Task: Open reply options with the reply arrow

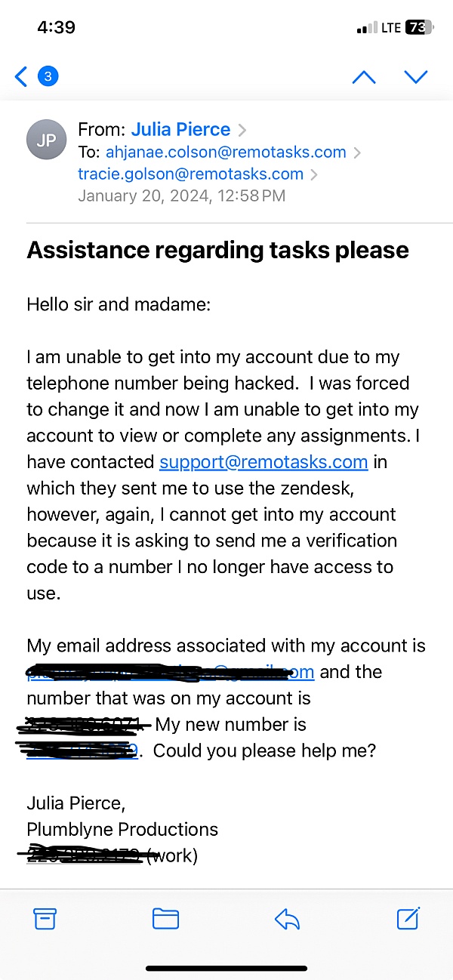Action: point(287,918)
